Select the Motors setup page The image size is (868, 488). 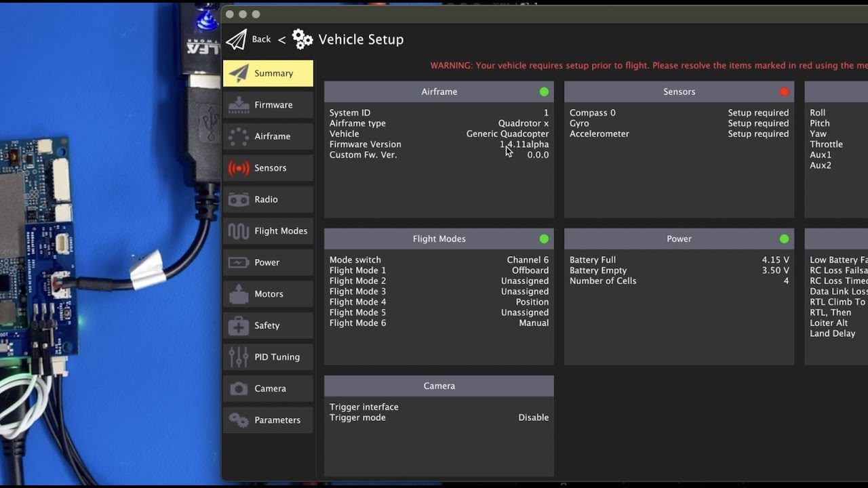tap(268, 294)
